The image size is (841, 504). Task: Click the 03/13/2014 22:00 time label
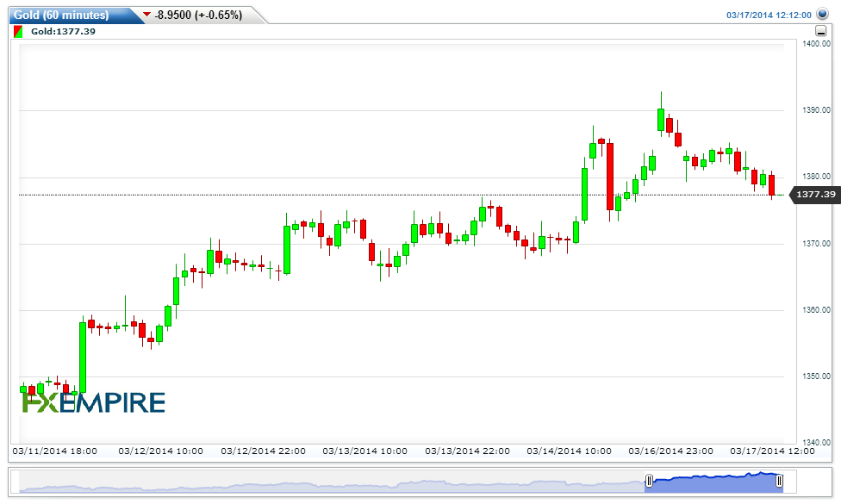pyautogui.click(x=468, y=451)
